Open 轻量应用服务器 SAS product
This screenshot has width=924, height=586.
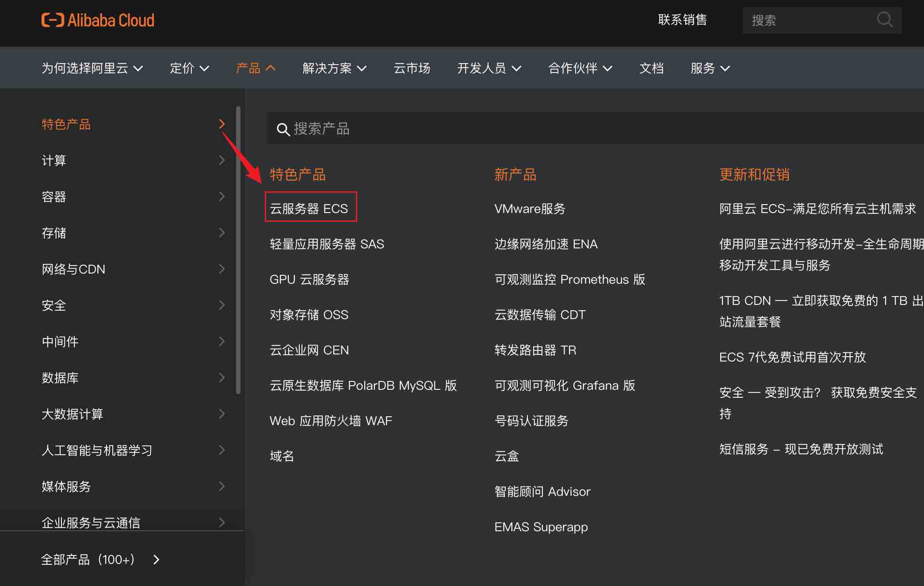pos(327,244)
